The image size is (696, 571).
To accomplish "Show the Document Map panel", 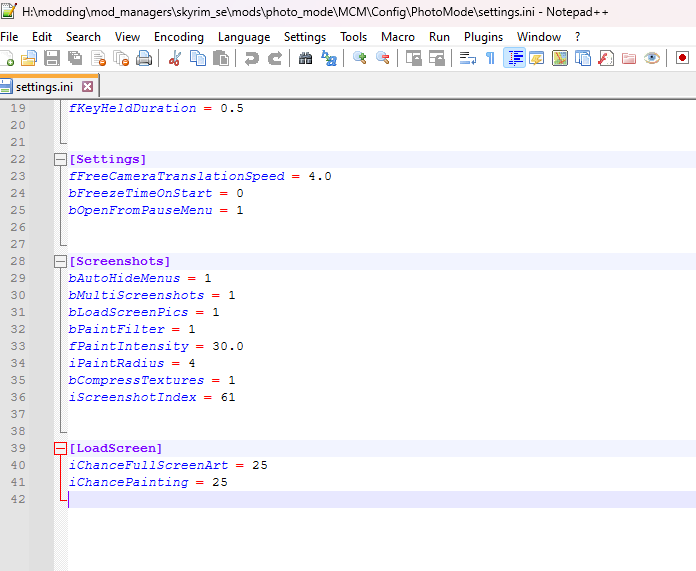I will (x=560, y=58).
